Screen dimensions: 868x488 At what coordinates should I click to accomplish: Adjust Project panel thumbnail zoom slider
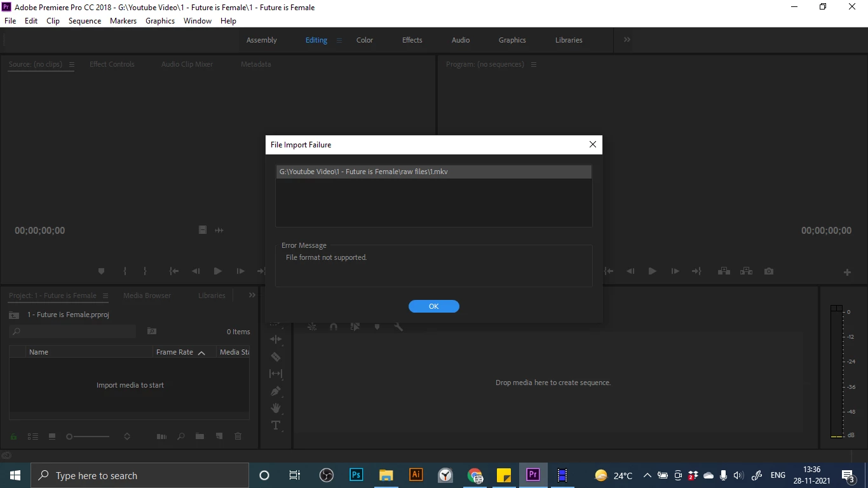click(89, 437)
